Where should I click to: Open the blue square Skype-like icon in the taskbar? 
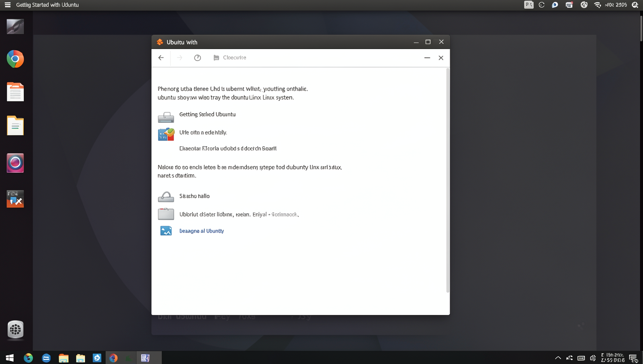coord(97,358)
